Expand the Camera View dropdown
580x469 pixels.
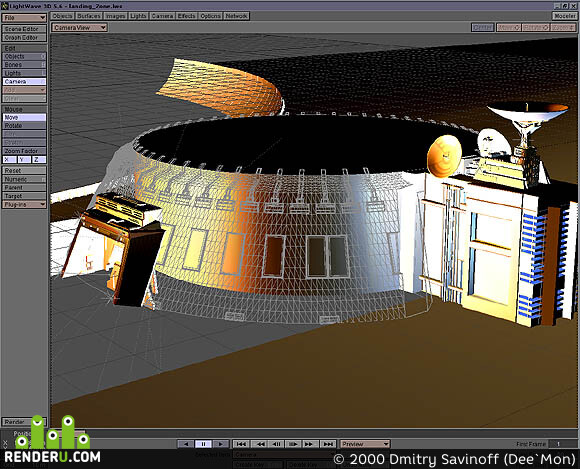80,27
